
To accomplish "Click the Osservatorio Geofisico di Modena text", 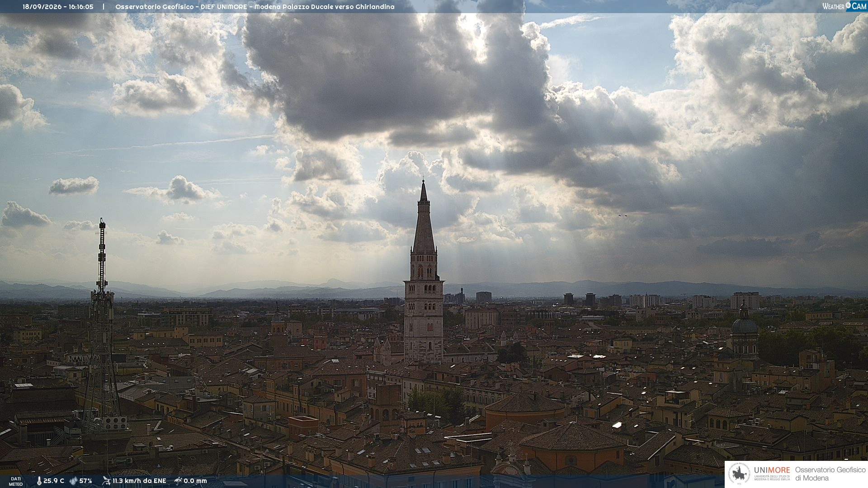I will (x=830, y=474).
